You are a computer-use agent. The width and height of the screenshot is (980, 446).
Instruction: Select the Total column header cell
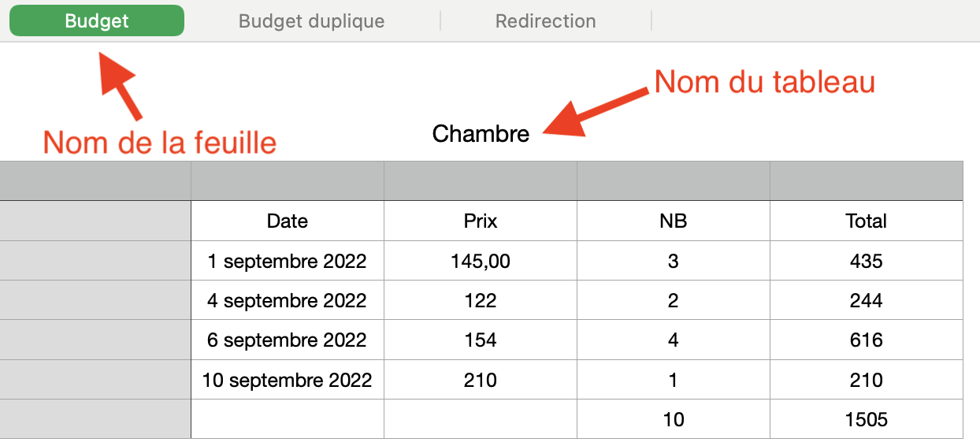(867, 221)
